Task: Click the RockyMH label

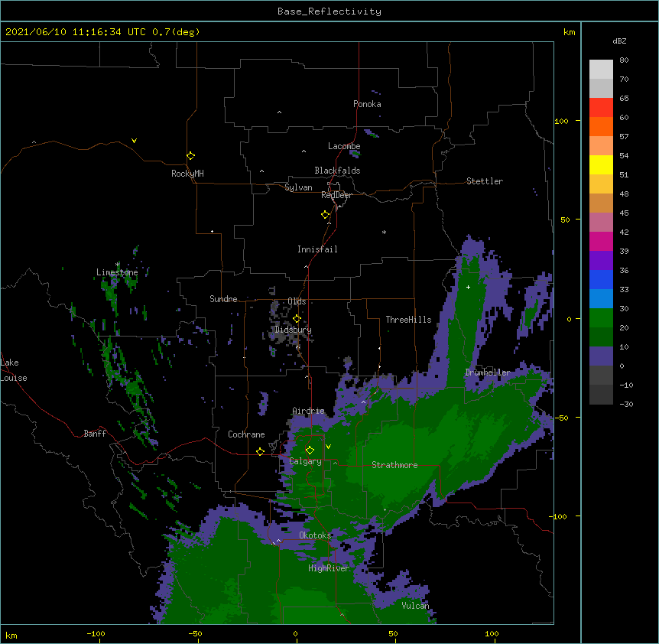Action: (187, 174)
